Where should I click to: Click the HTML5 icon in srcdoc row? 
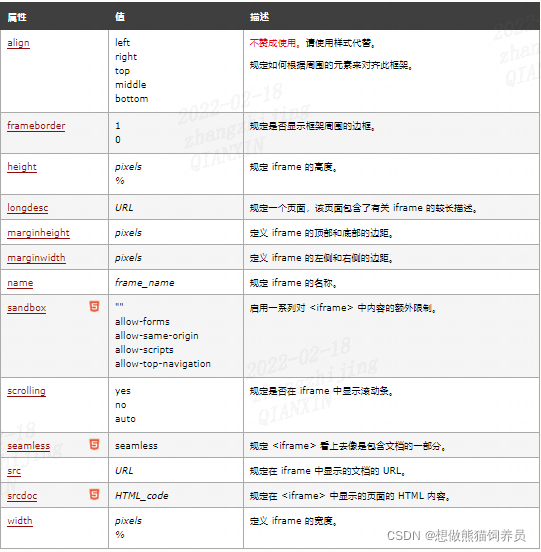[94, 495]
